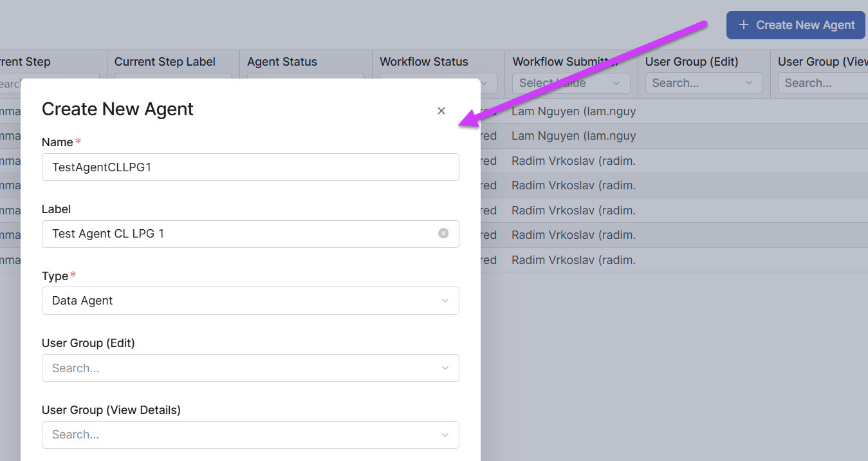Click the Agent Status column header
This screenshot has height=461, width=868.
pyautogui.click(x=282, y=62)
